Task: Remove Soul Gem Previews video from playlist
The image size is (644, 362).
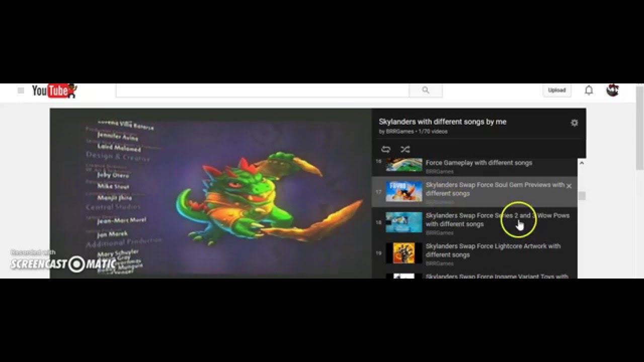Action: (x=569, y=186)
